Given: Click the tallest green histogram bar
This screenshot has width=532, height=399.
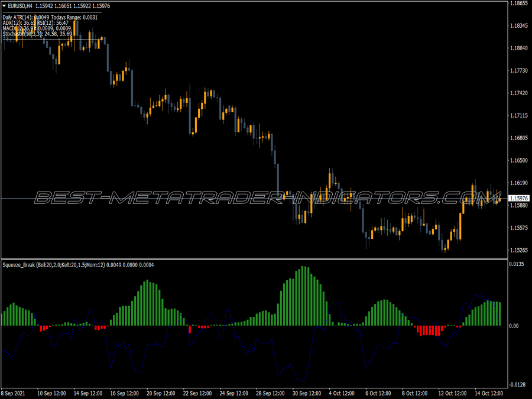Looking at the screenshot, I should (x=302, y=296).
